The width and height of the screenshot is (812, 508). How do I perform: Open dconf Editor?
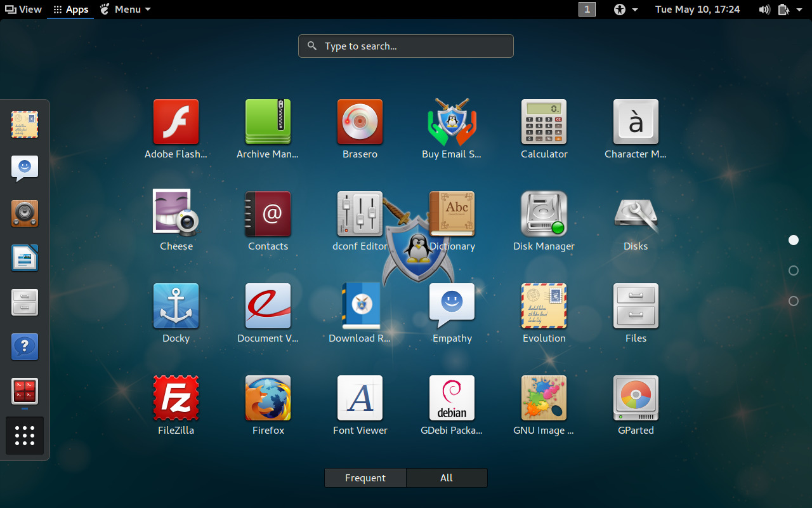360,214
